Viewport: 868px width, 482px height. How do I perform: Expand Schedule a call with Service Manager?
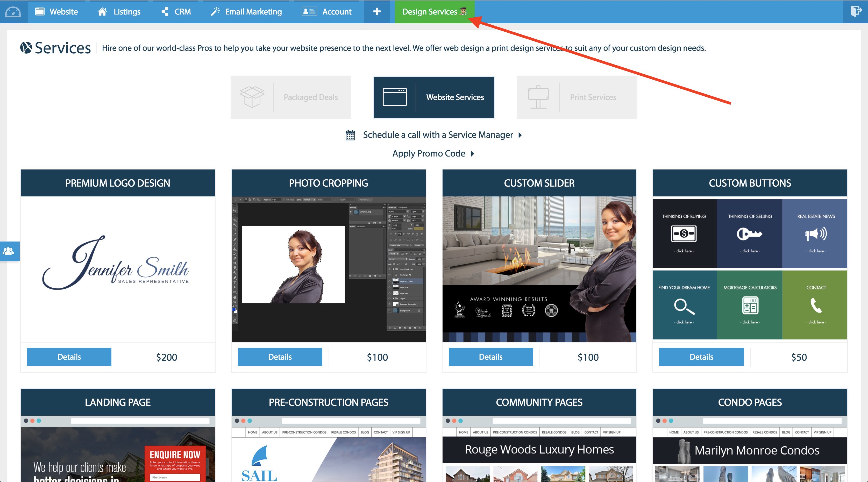click(x=520, y=135)
